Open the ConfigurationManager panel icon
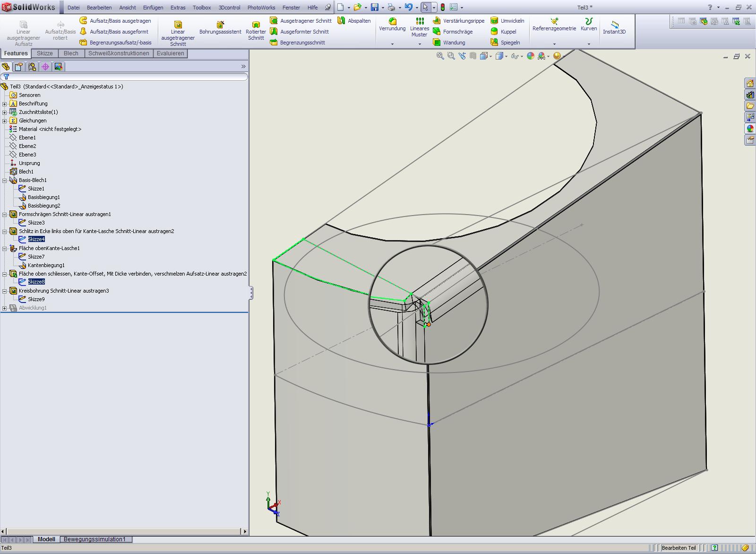The width and height of the screenshot is (756, 554). (x=32, y=67)
